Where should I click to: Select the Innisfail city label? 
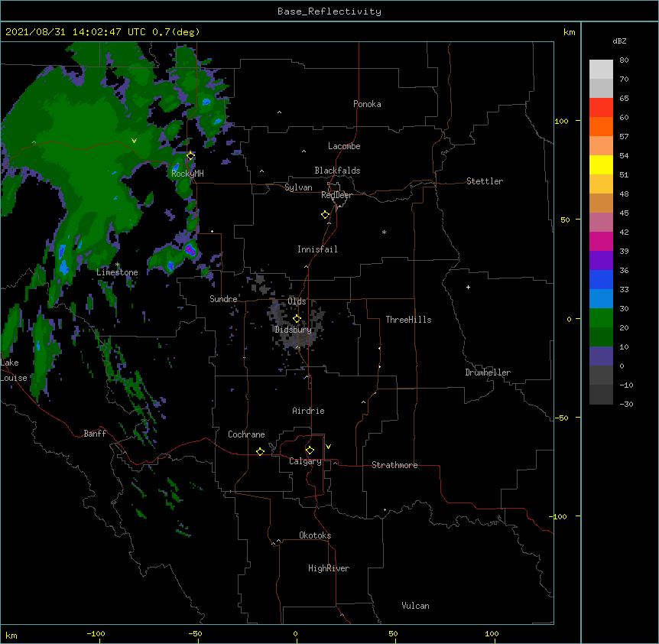click(317, 249)
